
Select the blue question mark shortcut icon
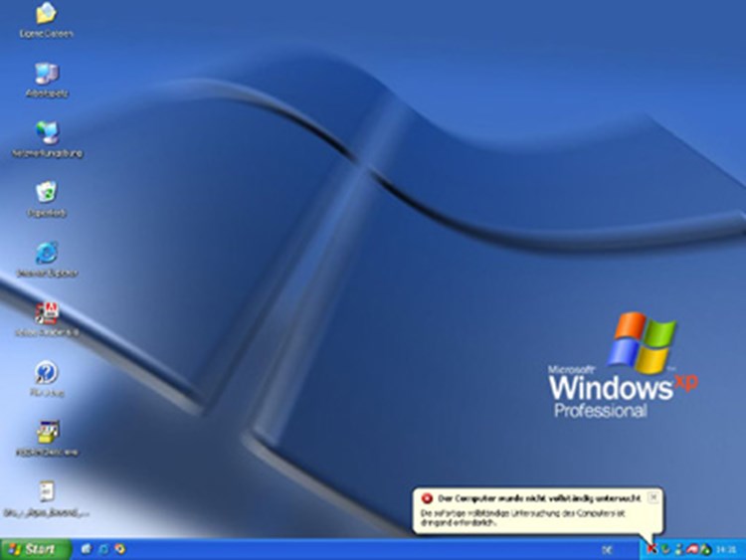(x=46, y=373)
